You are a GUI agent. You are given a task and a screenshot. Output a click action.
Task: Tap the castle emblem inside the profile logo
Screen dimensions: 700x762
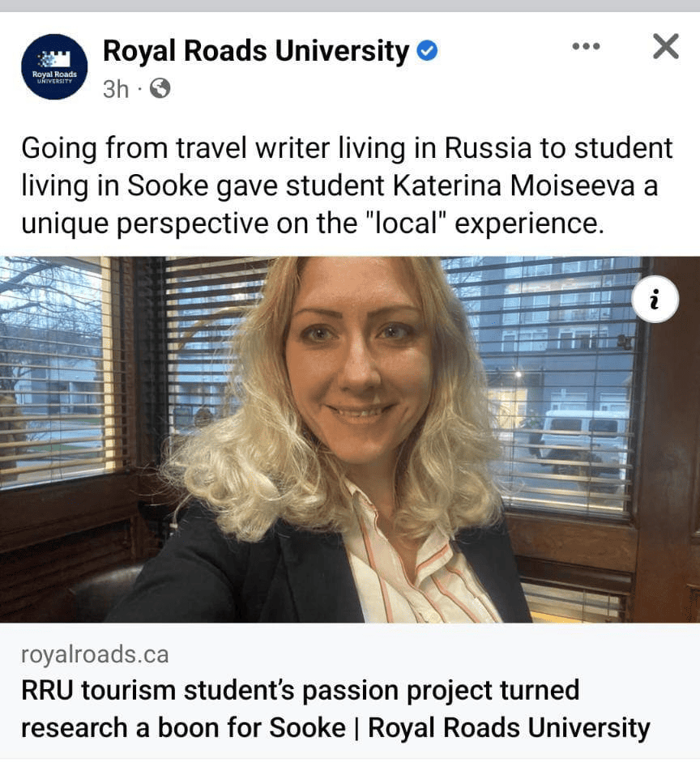tap(55, 59)
